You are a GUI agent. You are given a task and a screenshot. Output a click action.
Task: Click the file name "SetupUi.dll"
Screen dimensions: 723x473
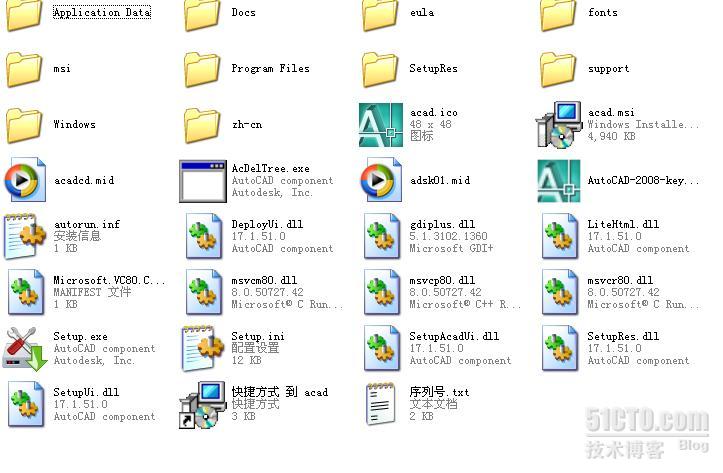[x=86, y=392]
